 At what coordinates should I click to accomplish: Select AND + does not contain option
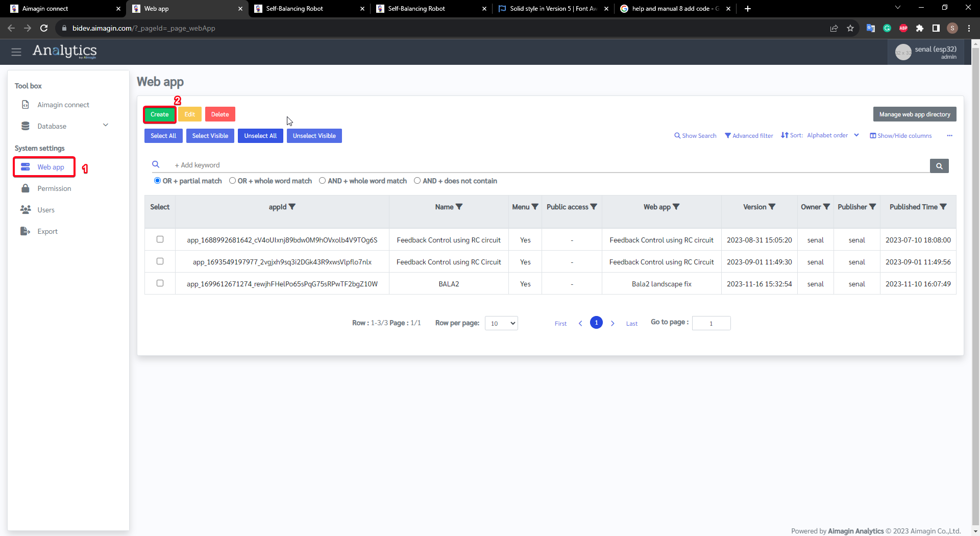click(417, 181)
